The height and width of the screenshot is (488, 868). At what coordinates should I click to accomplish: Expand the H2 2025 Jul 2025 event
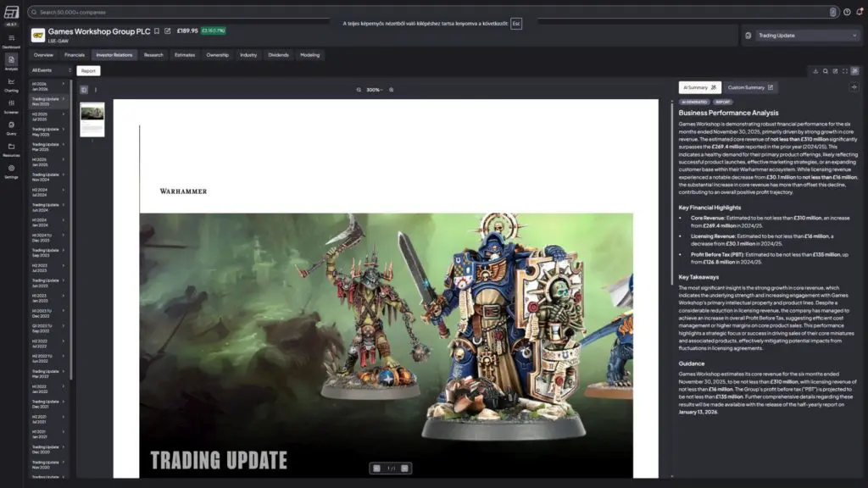click(48, 117)
